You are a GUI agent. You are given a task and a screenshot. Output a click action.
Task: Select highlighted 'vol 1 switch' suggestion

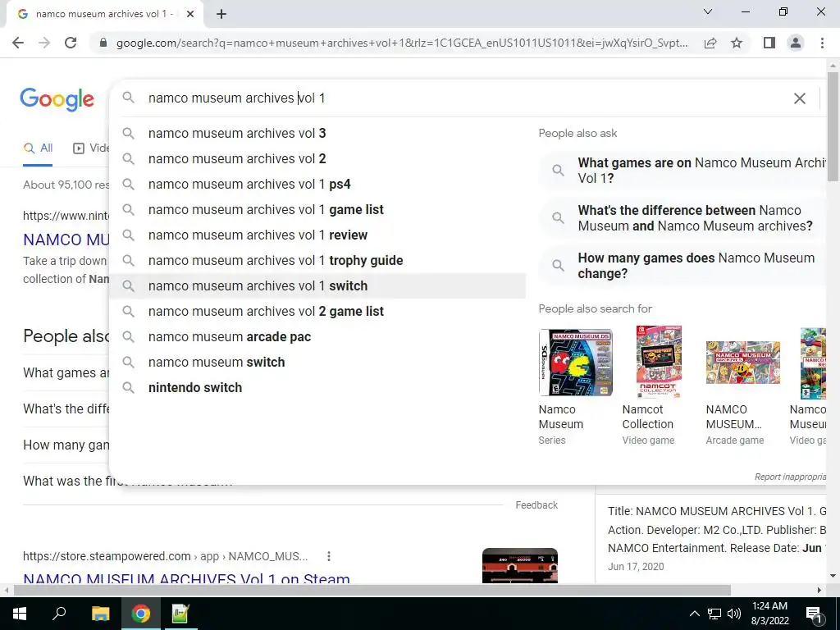tap(317, 286)
